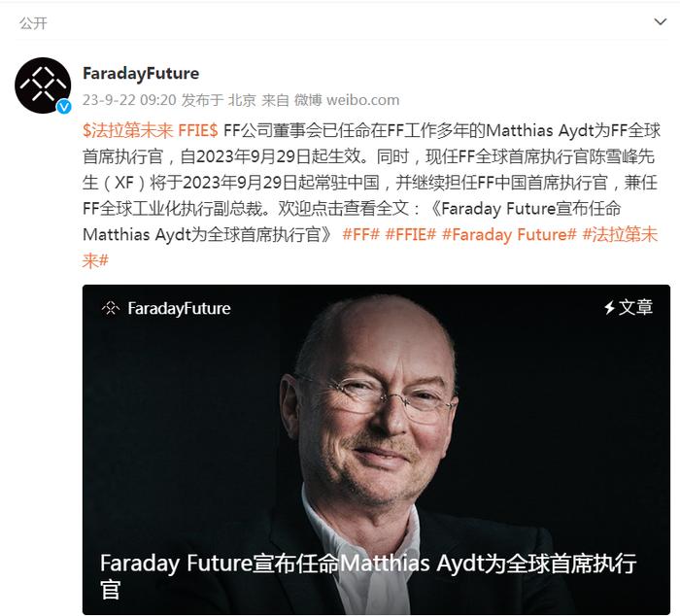
Task: Click the 发布于 posted-from label
Action: [x=202, y=100]
